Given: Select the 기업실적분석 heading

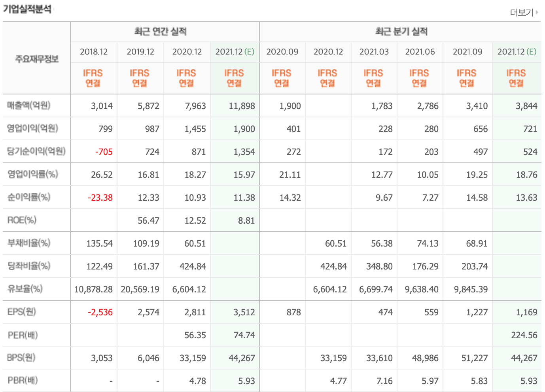Looking at the screenshot, I should (27, 9).
